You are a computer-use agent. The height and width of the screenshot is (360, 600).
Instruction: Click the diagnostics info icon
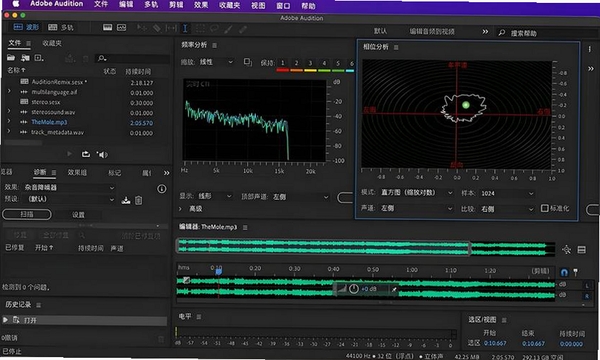tap(162, 189)
